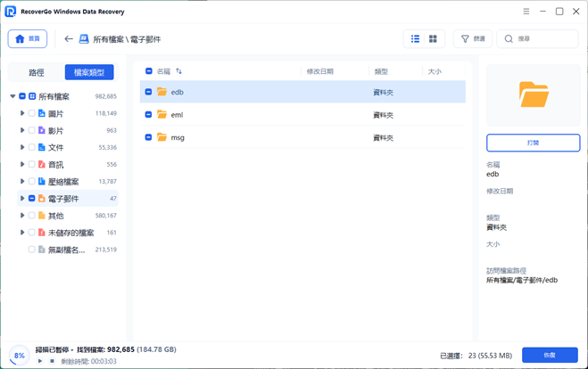Check the 文件 checkbox
Screen dimensions: 588x369
coord(32,147)
